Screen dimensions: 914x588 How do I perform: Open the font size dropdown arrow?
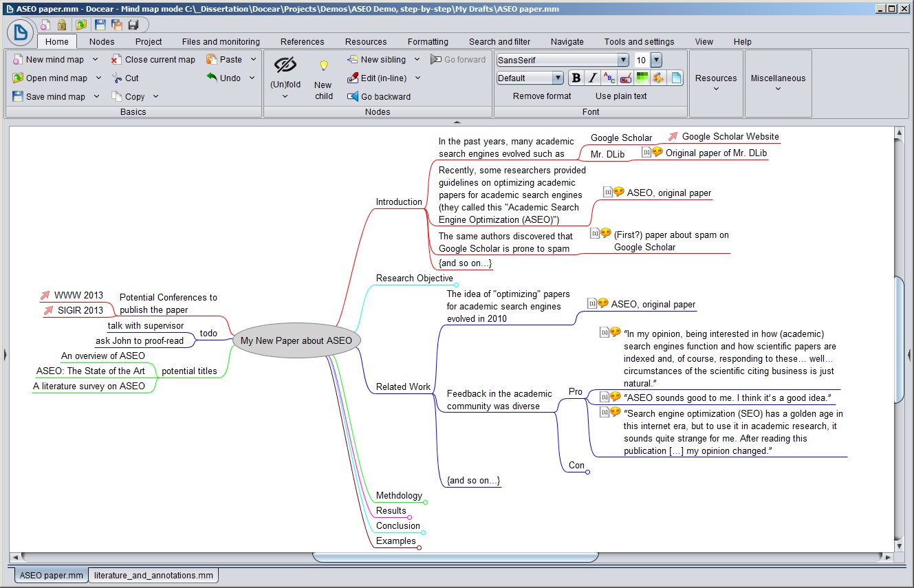[x=655, y=61]
